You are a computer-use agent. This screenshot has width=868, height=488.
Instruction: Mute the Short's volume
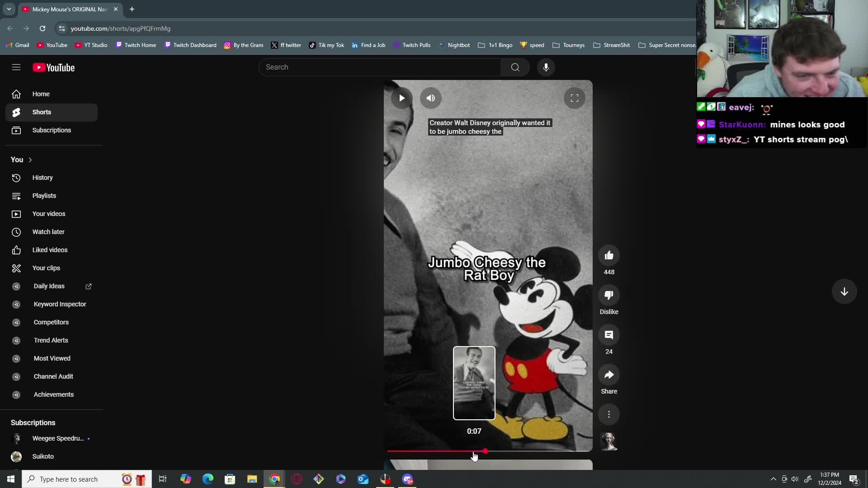click(x=431, y=98)
